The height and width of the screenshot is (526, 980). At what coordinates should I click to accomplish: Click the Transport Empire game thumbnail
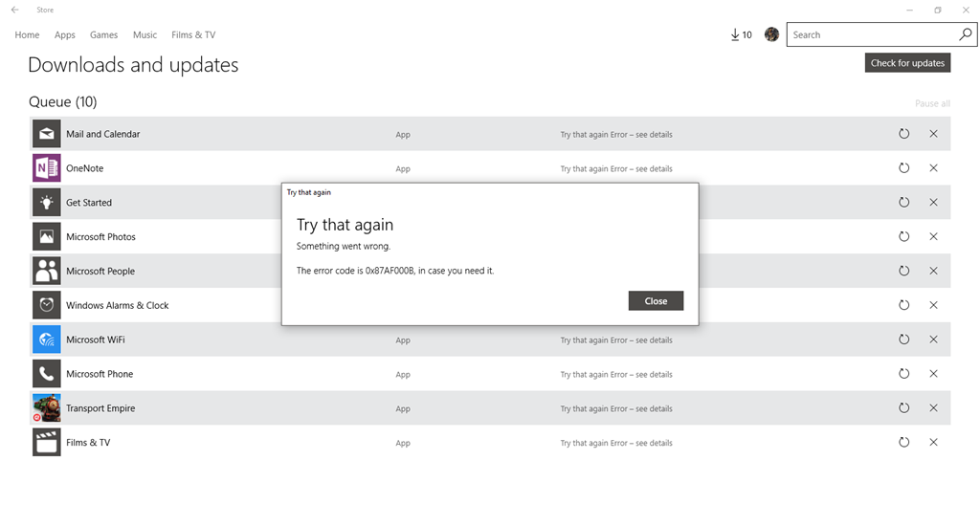(46, 408)
